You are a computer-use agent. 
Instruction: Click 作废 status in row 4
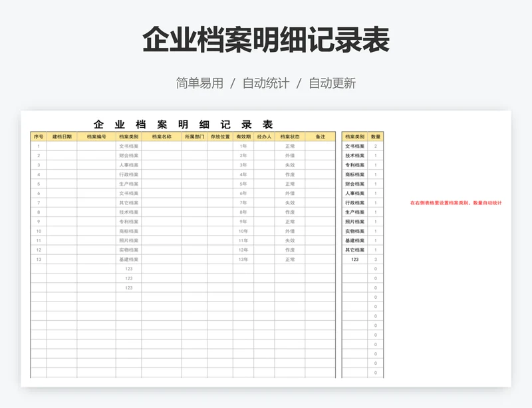[x=290, y=174]
